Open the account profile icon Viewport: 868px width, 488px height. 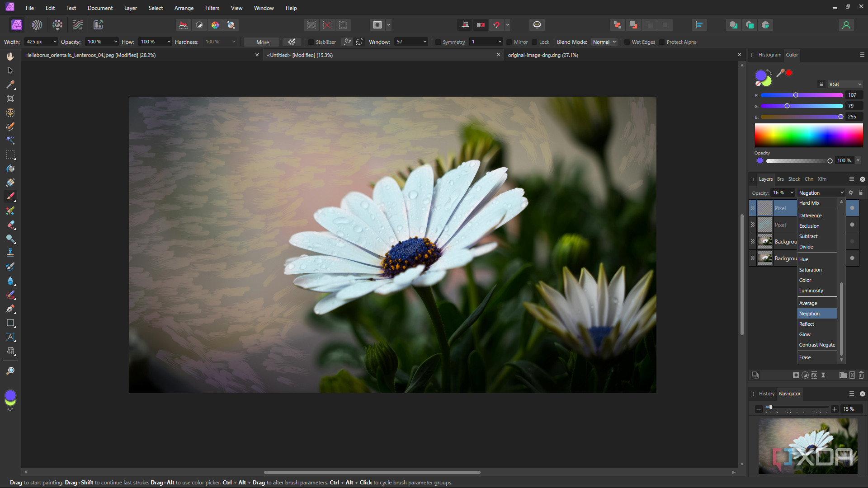click(846, 25)
